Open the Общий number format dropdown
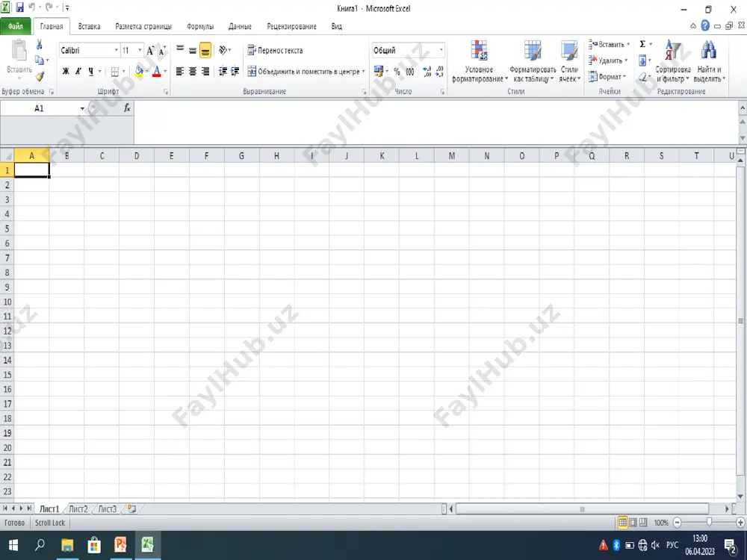Viewport: 747px width, 560px height. coord(441,50)
